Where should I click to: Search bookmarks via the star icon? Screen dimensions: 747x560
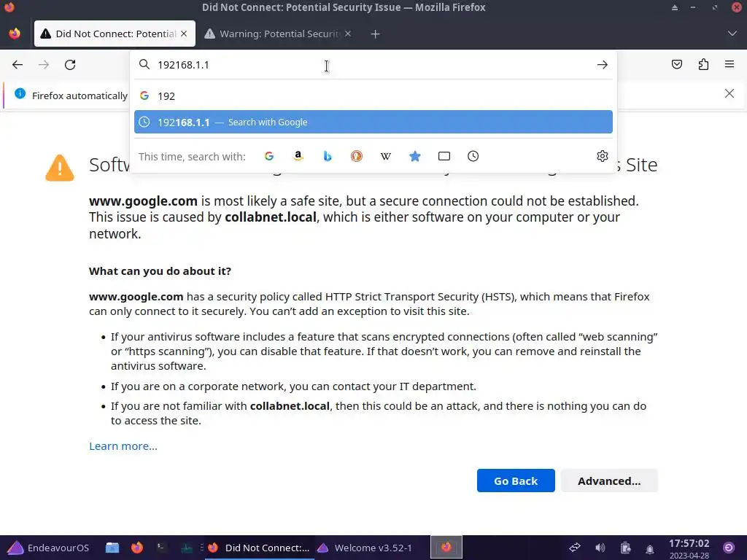click(x=415, y=156)
